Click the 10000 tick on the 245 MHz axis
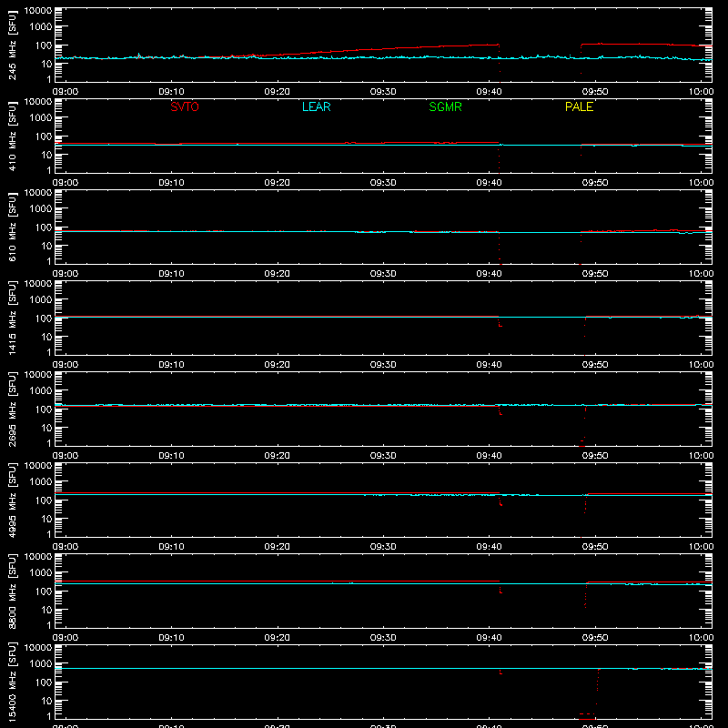Screen dimensions: 728x728 click(x=38, y=11)
